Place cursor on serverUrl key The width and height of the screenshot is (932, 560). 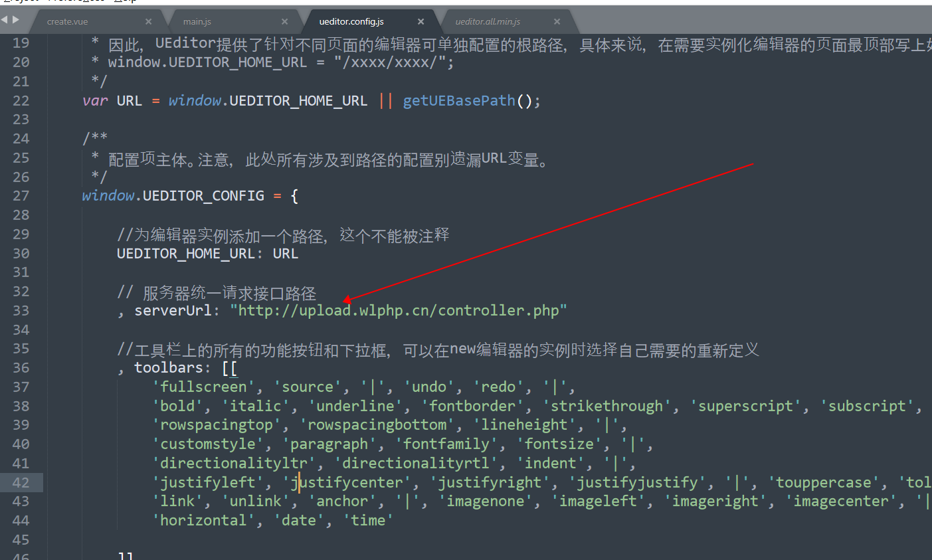173,310
